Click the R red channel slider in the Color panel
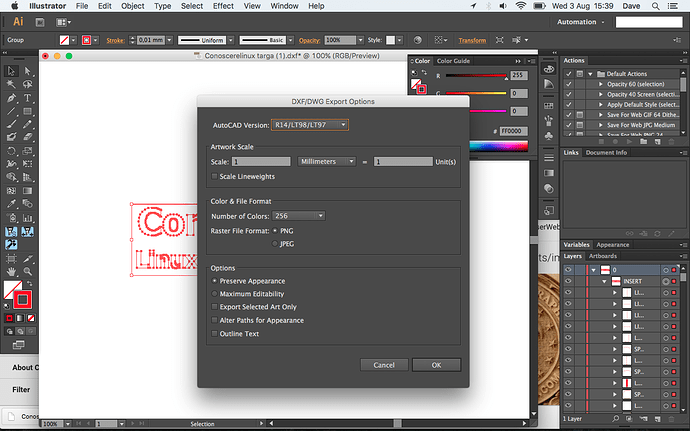The image size is (690, 431). pyautogui.click(x=476, y=76)
